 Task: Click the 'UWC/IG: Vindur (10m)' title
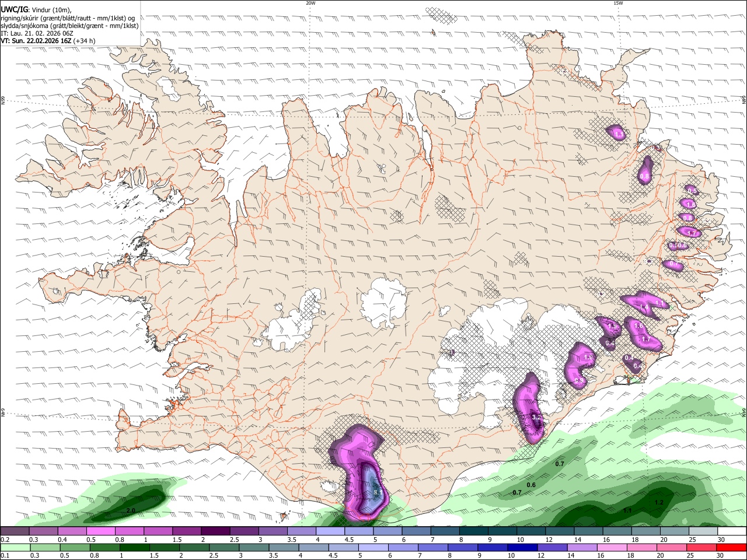36,10
